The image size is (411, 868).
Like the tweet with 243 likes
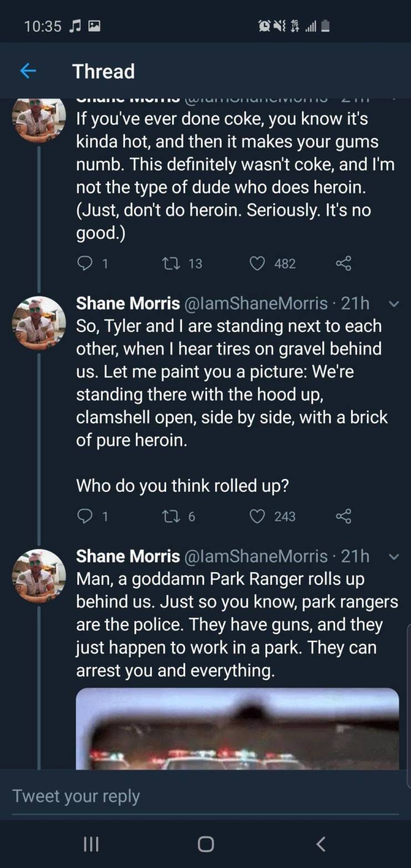click(x=257, y=516)
